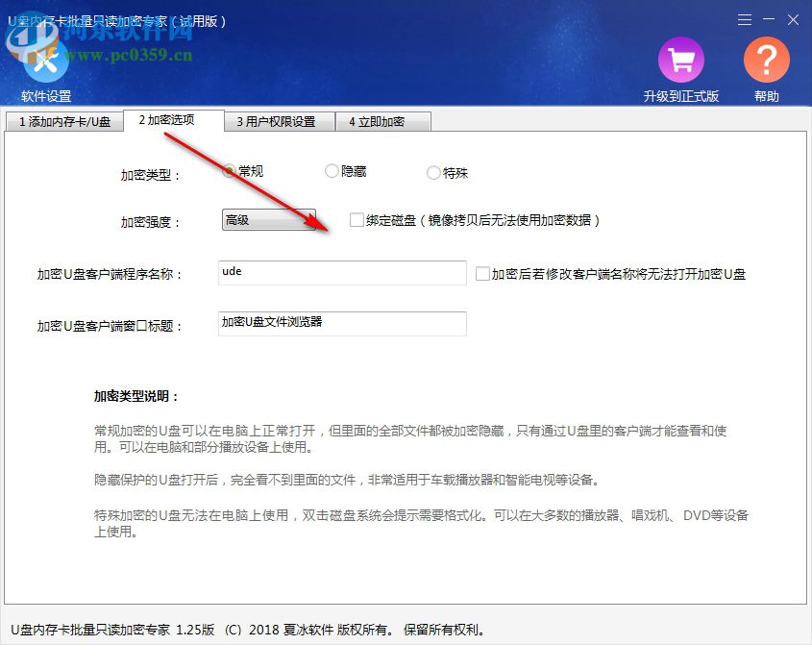Viewport: 812px width, 645px height.
Task: Click the ude client program name field
Action: pos(341,273)
